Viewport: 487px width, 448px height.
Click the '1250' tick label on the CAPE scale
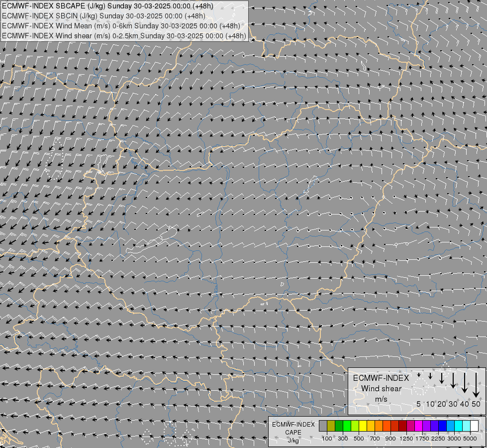[x=406, y=439]
